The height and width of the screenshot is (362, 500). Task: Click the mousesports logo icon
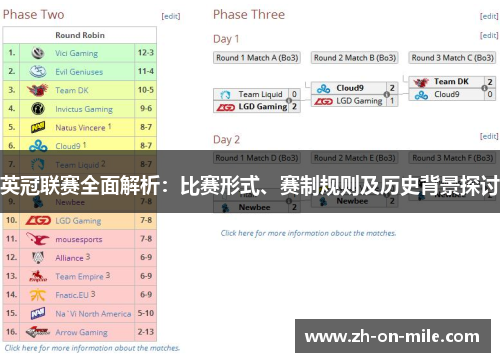pyautogui.click(x=38, y=239)
